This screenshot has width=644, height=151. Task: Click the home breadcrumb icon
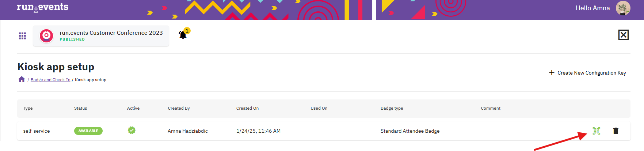[x=22, y=79]
